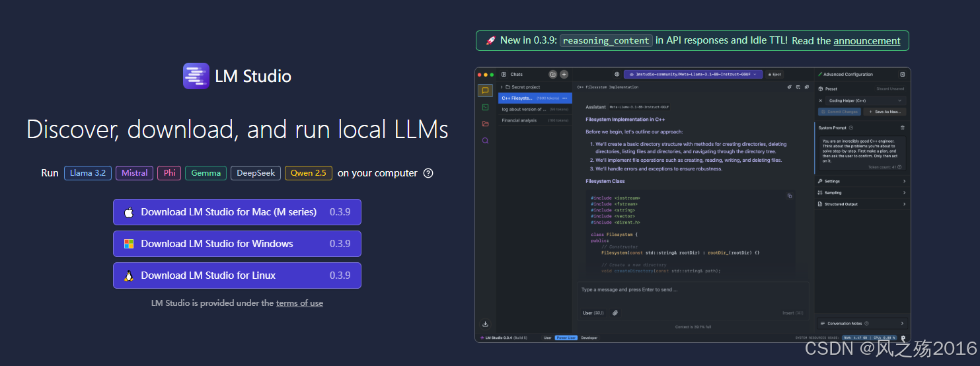Click the 'Filesystem Implementation in C++' heading
Viewport: 980px width, 366px height.
click(x=625, y=120)
